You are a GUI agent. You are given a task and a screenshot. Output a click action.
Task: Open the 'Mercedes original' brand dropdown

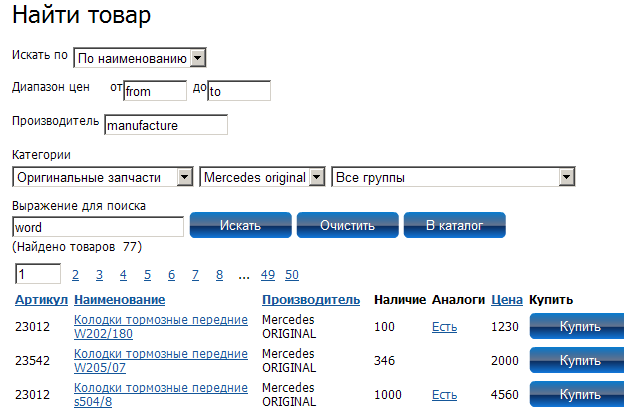[x=262, y=177]
